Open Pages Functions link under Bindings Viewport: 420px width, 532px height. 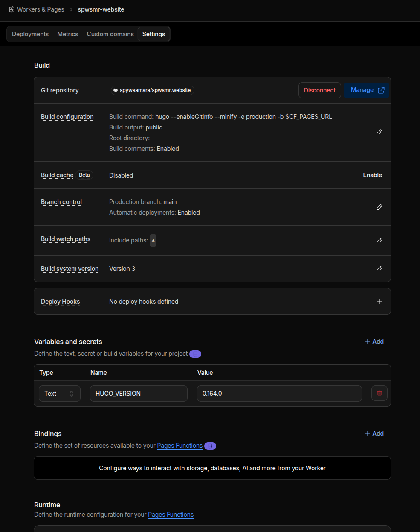(180, 446)
